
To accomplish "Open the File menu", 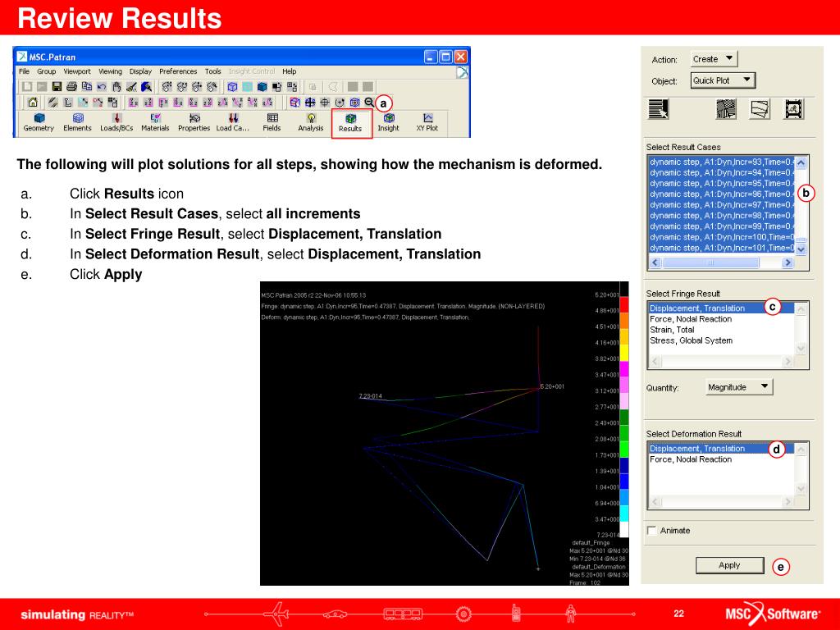I will [x=24, y=71].
